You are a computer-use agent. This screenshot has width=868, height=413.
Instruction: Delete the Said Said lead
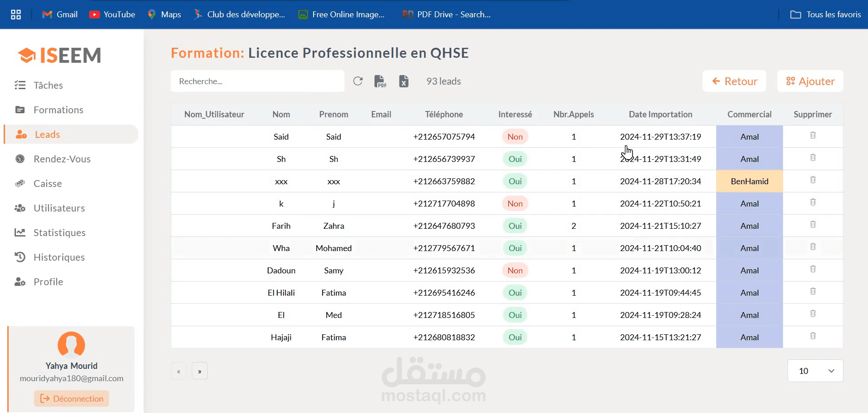pos(813,135)
